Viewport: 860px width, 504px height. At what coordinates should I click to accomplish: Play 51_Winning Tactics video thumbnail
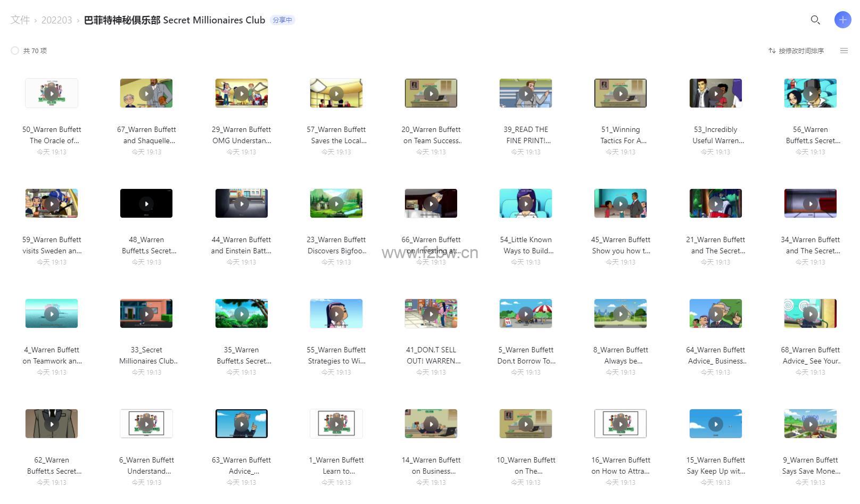(x=621, y=93)
